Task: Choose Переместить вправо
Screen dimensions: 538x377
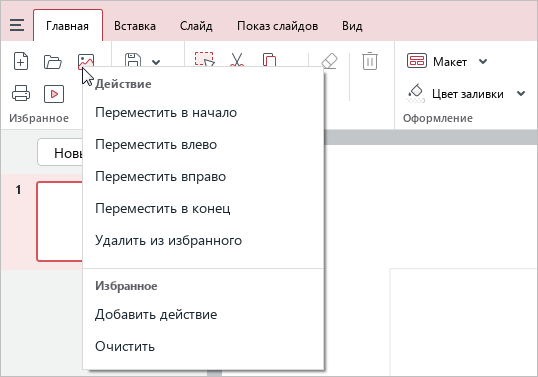Action: [x=203, y=177]
